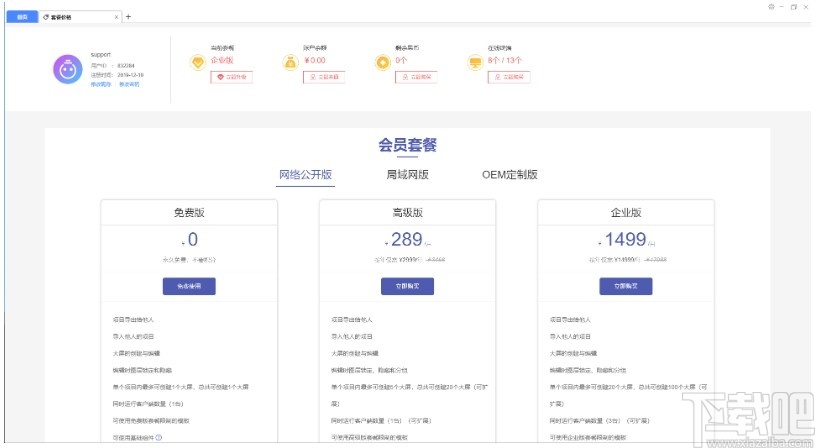Click the user avatar icon
The width and height of the screenshot is (817, 448).
[68, 69]
